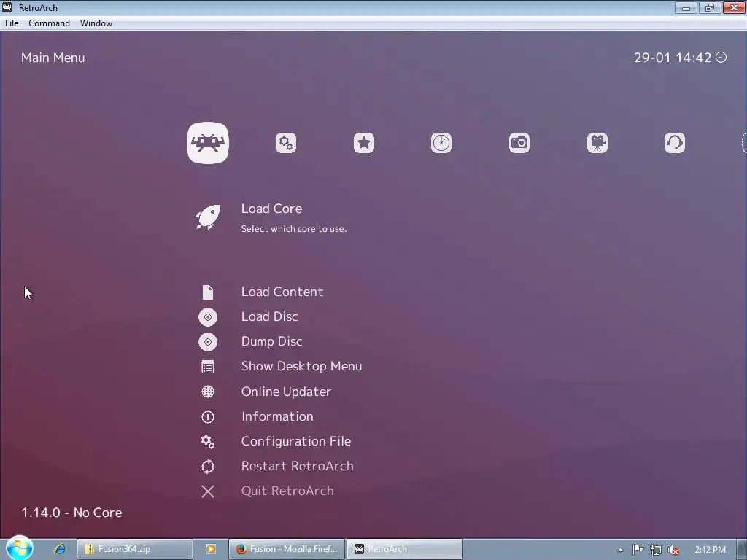Open the network tray icon
The width and height of the screenshot is (747, 560).
tap(656, 550)
